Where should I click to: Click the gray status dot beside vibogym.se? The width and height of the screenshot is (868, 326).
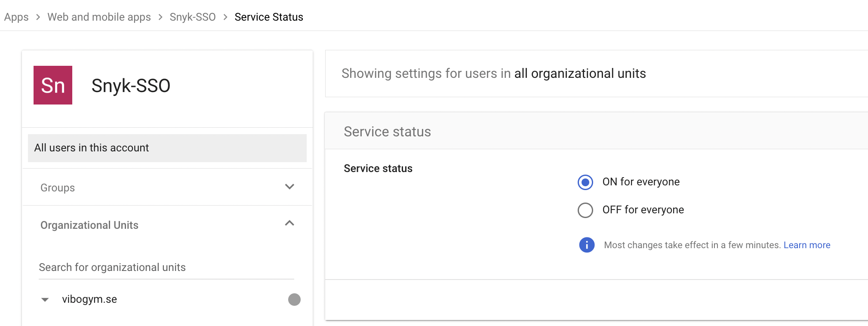coord(294,299)
